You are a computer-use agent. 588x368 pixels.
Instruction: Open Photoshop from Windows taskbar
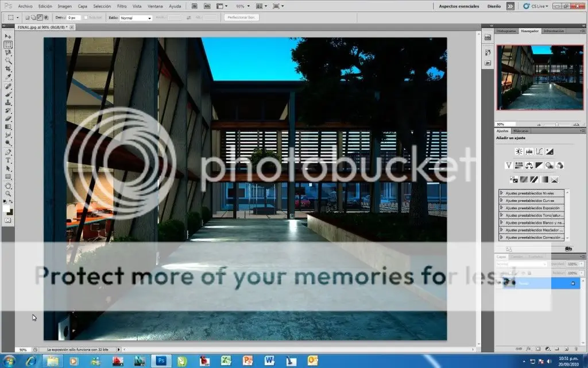[161, 361]
